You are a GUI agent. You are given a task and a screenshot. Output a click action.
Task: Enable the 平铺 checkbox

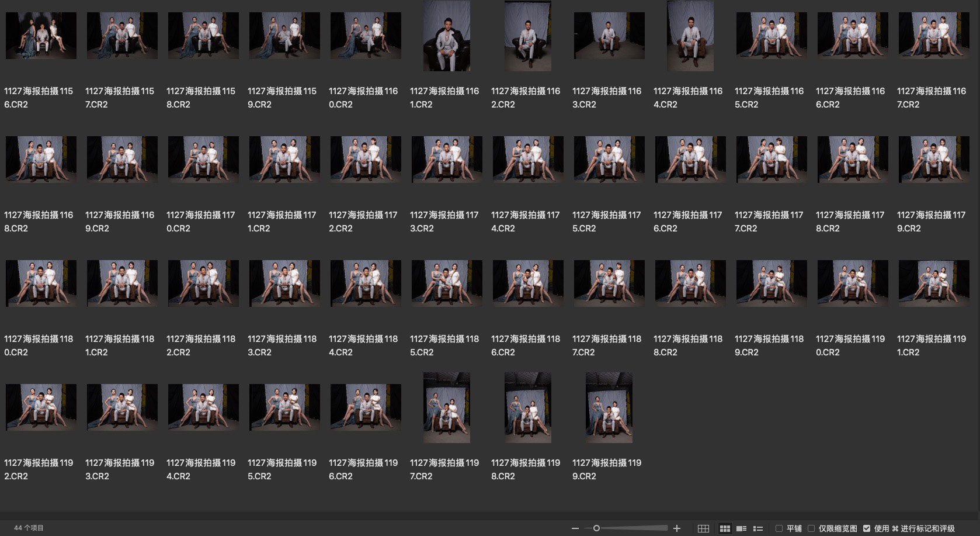tap(779, 528)
